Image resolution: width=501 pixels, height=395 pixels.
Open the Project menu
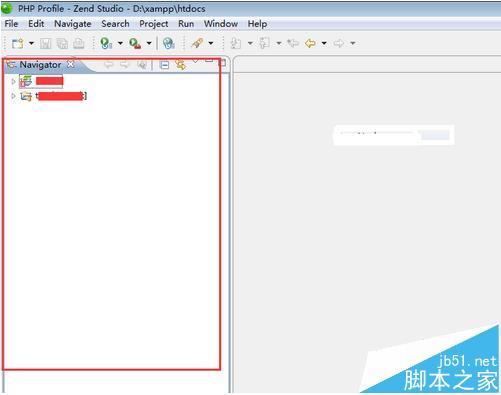154,24
